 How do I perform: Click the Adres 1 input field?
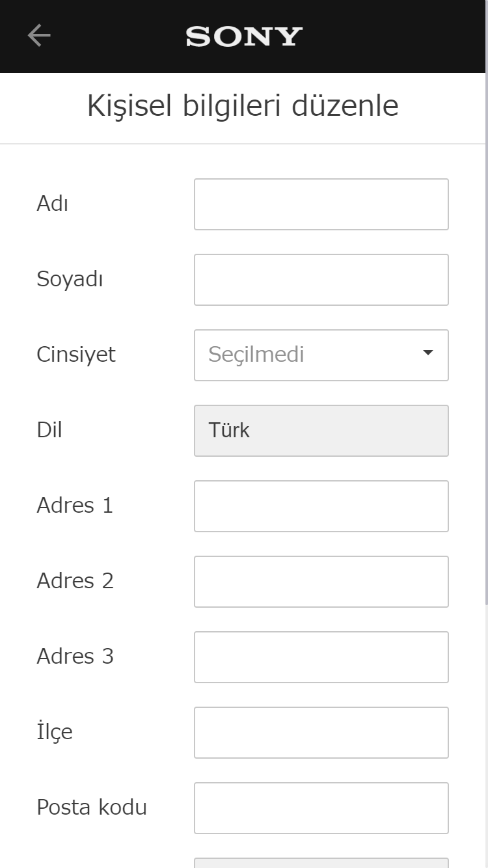pos(321,506)
